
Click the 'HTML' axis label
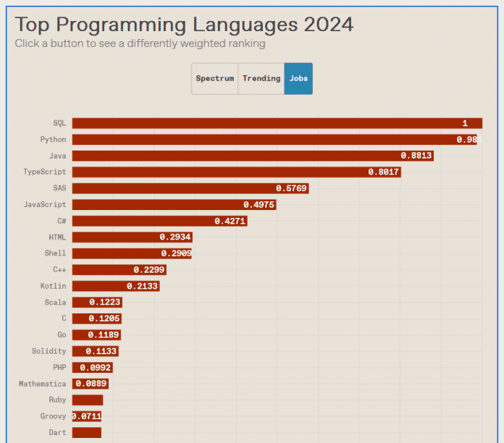(x=57, y=237)
